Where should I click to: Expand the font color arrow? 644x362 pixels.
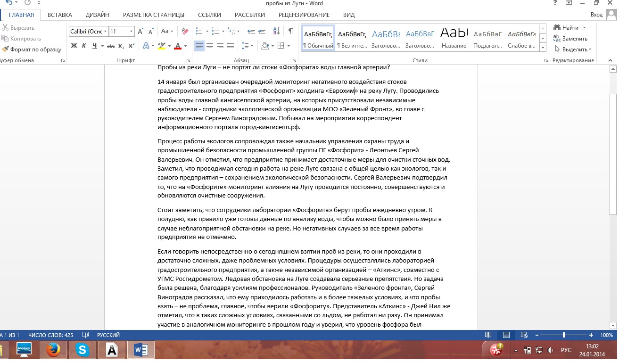click(185, 46)
